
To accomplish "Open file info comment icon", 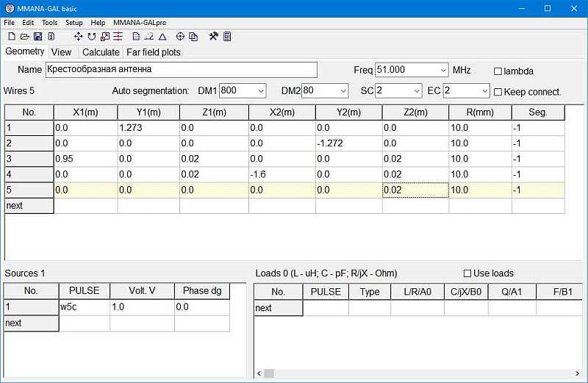I will [x=51, y=36].
